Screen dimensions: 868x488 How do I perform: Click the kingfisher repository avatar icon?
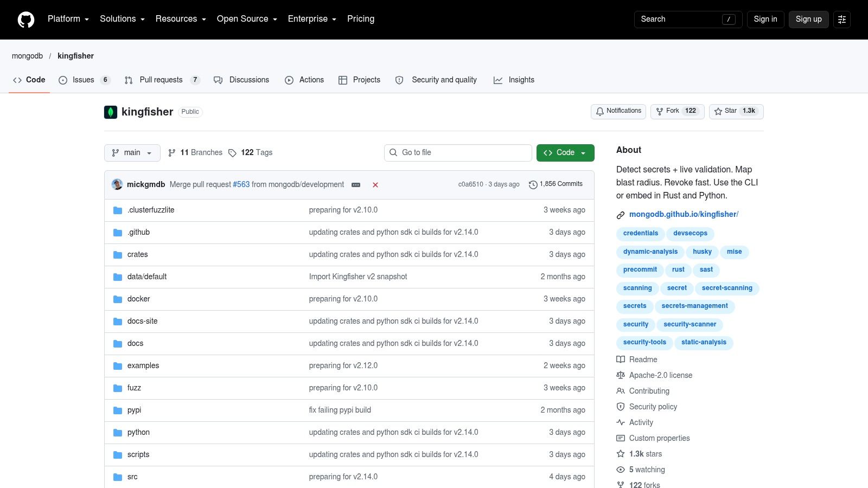111,112
